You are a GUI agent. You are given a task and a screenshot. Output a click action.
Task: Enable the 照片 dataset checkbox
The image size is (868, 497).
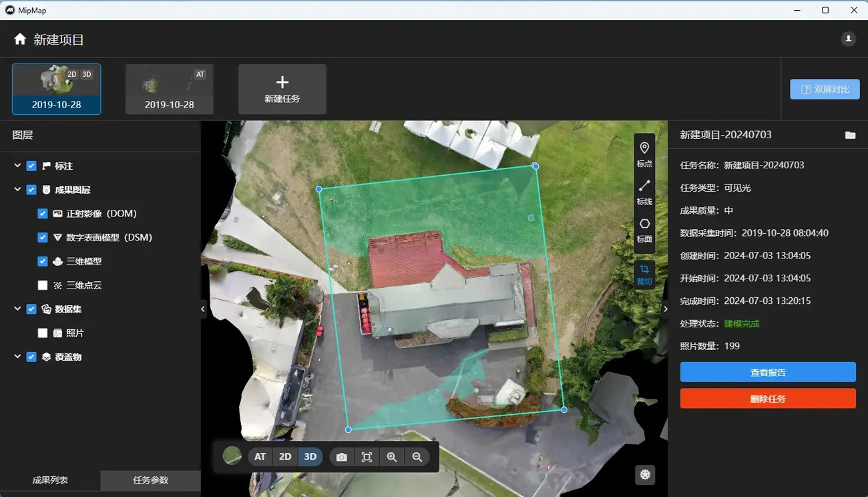43,333
